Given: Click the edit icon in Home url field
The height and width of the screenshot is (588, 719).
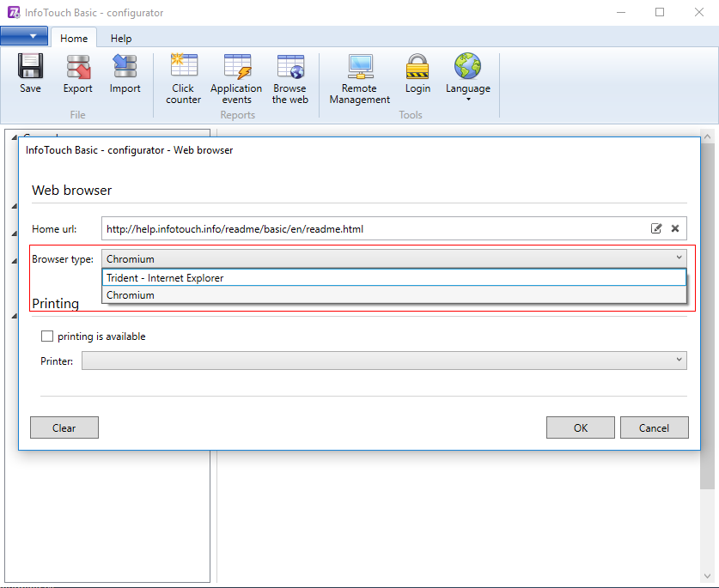Looking at the screenshot, I should (656, 228).
